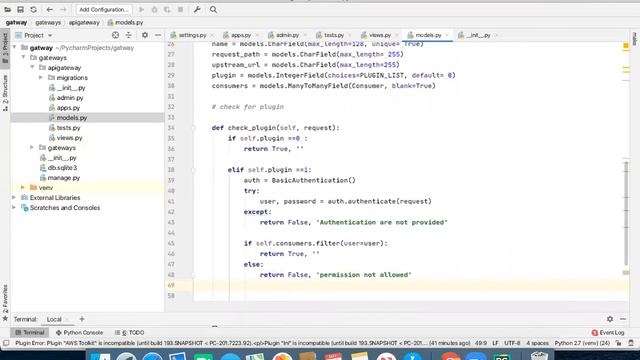Collapse the apigateway folder arrow
The height and width of the screenshot is (360, 640).
tap(33, 67)
